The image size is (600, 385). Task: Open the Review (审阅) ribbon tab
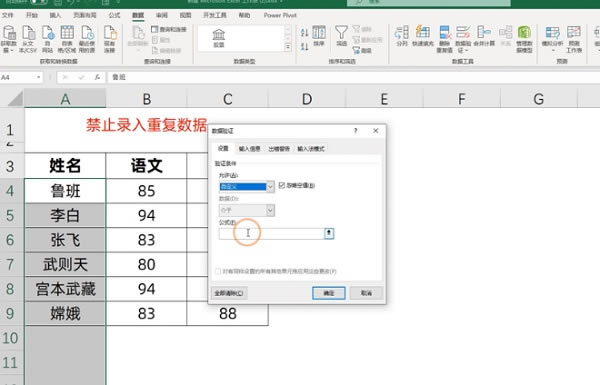pyautogui.click(x=162, y=15)
